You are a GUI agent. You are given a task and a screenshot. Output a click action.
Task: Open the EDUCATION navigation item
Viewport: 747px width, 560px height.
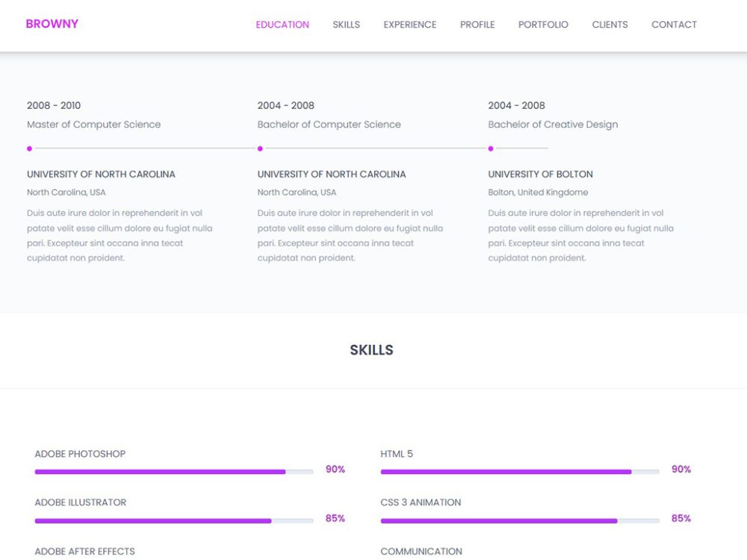282,25
